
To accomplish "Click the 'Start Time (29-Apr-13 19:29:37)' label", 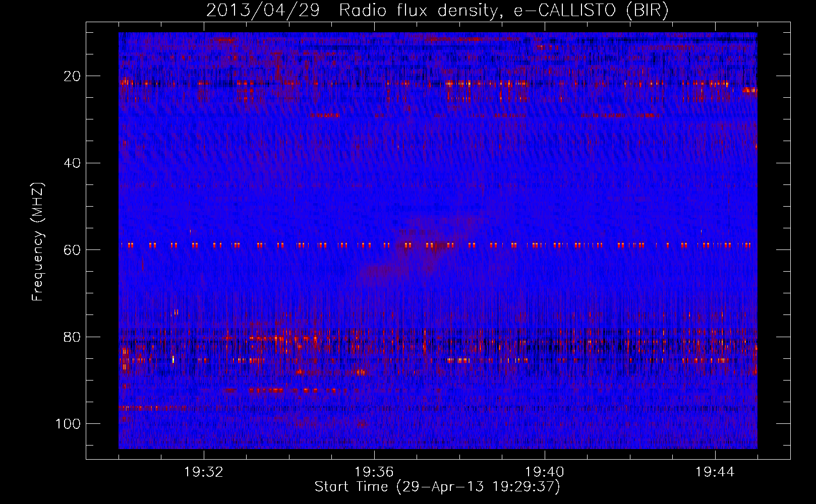I will 437,487.
